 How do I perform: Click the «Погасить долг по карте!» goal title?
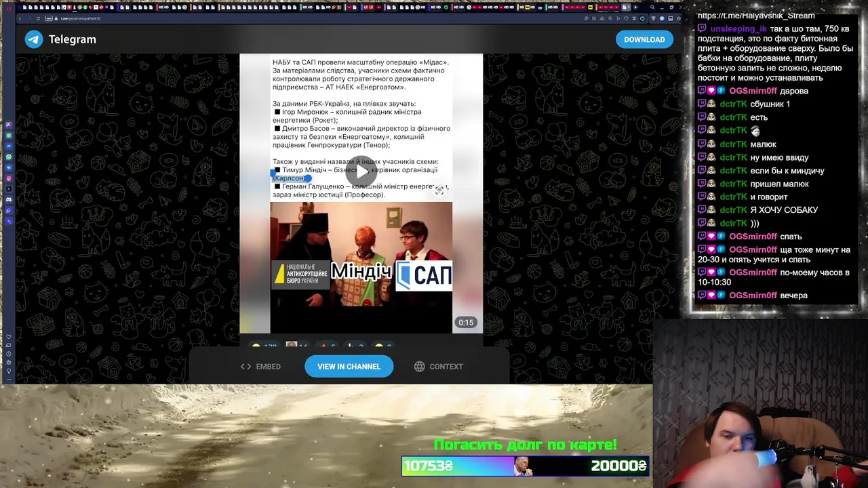526,445
